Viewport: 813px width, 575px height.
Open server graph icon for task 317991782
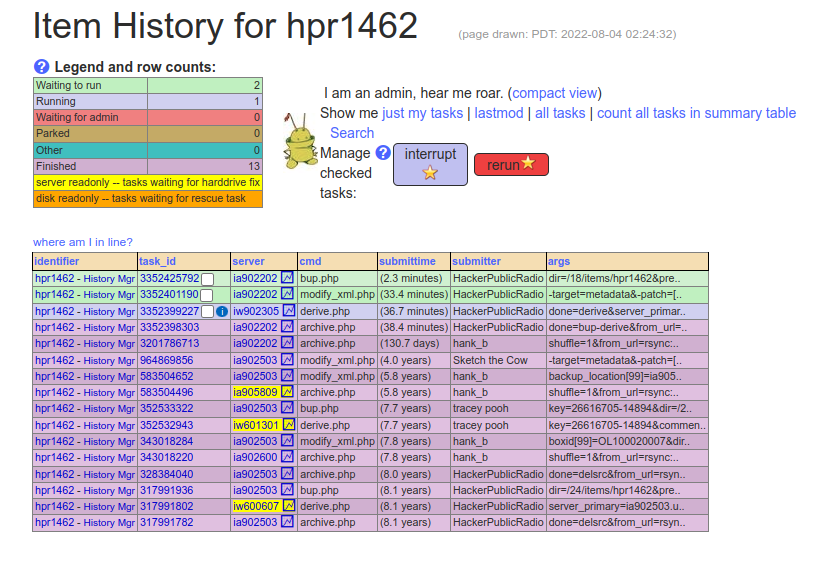tap(287, 522)
